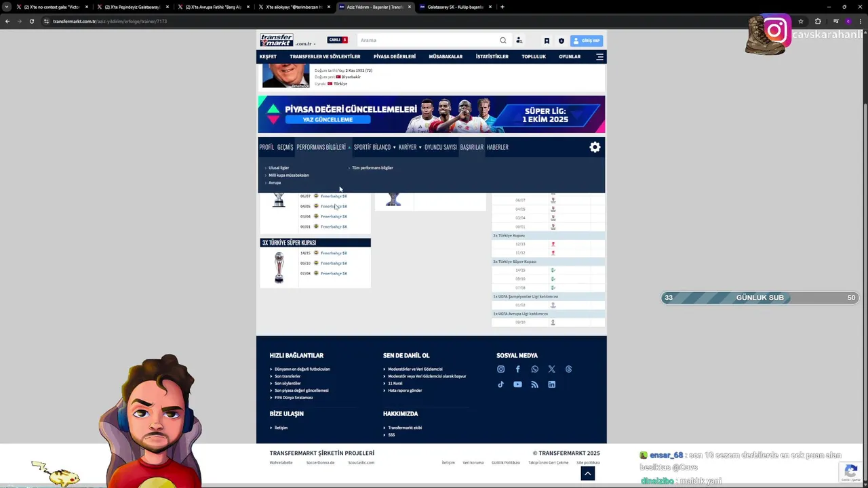This screenshot has height=488, width=868.
Task: Open the Oyuncu Sayısı tab
Action: (x=441, y=147)
